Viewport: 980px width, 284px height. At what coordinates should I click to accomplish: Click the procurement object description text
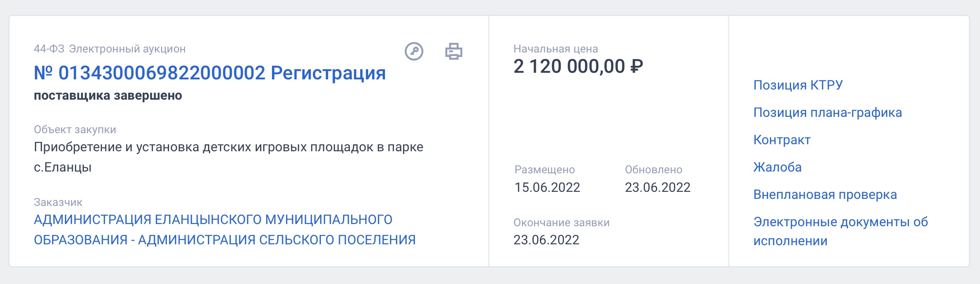point(229,157)
